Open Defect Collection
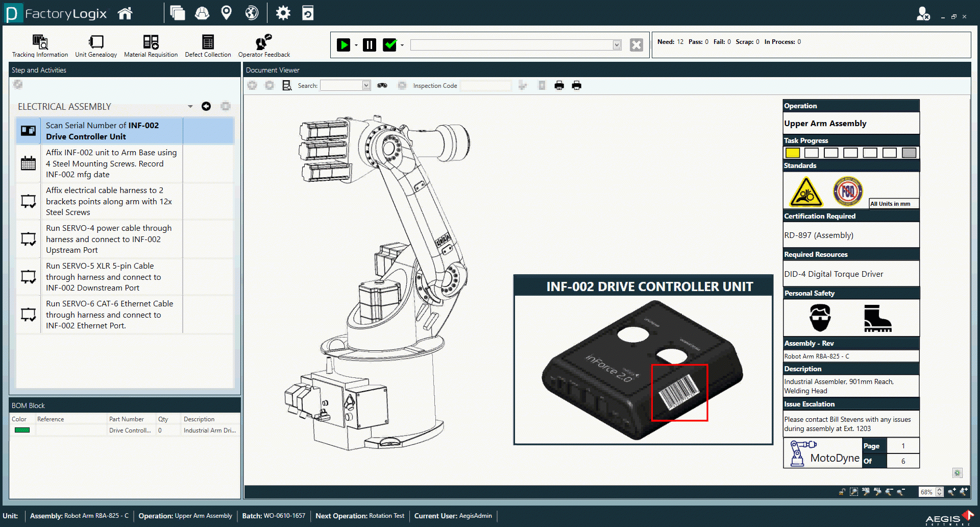 click(x=208, y=46)
